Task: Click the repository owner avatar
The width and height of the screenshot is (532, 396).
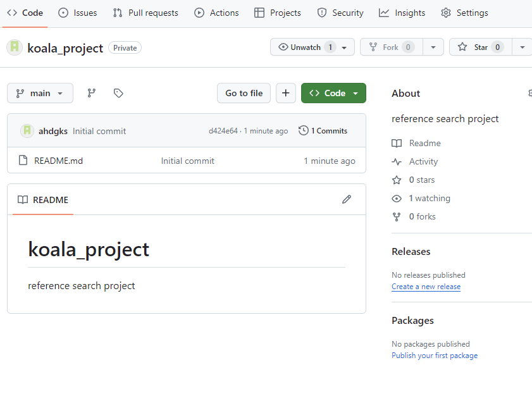Action: point(15,47)
